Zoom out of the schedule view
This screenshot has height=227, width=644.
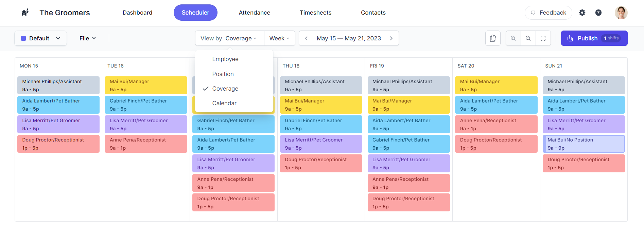[x=528, y=38]
